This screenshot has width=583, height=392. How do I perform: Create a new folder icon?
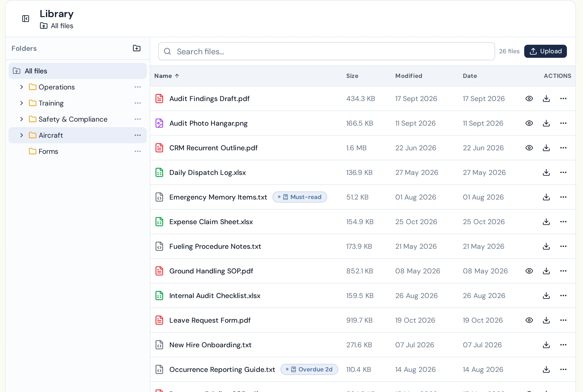(137, 48)
